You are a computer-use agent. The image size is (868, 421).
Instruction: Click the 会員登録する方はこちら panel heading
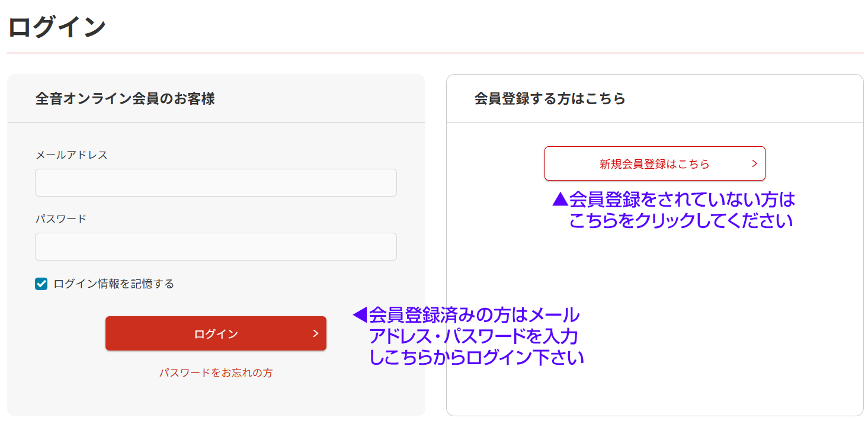(550, 99)
